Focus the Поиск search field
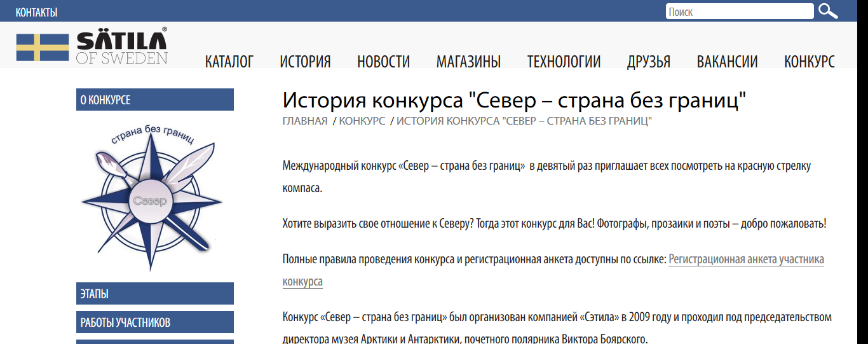 pyautogui.click(x=740, y=11)
